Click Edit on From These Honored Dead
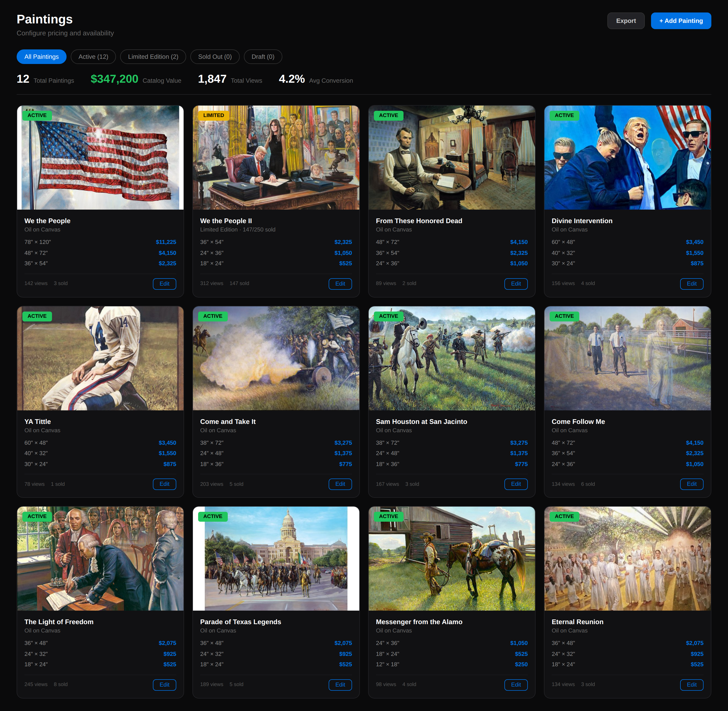This screenshot has width=728, height=711. 516,284
